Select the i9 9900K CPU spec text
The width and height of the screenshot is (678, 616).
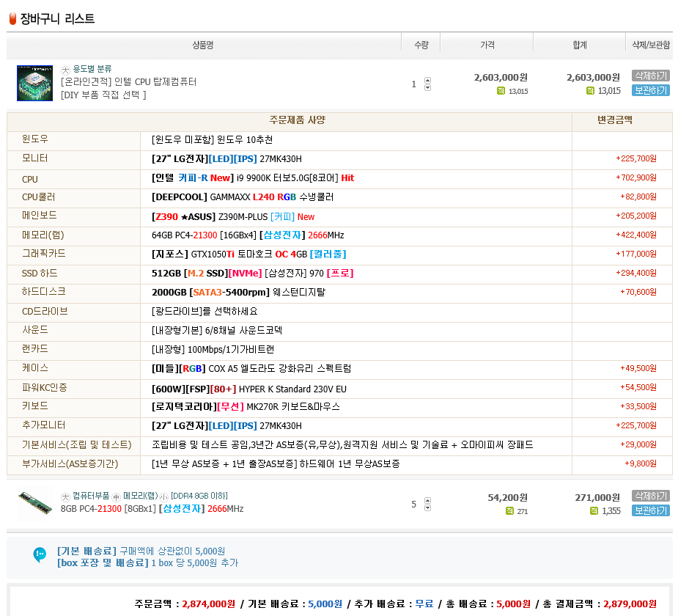253,177
